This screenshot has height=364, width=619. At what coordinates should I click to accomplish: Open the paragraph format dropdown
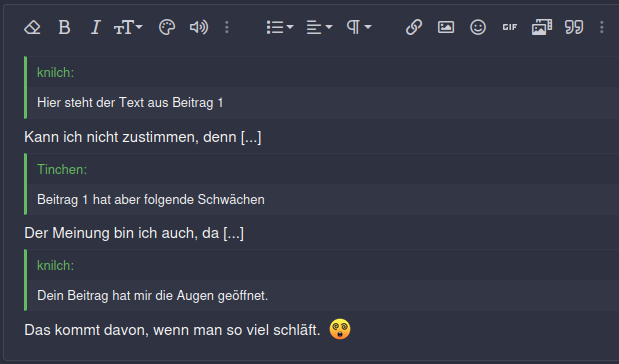pos(359,27)
